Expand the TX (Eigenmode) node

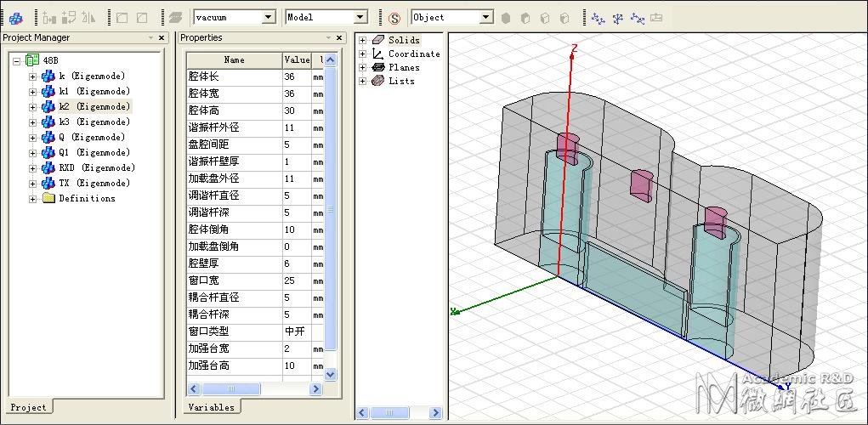(x=32, y=184)
